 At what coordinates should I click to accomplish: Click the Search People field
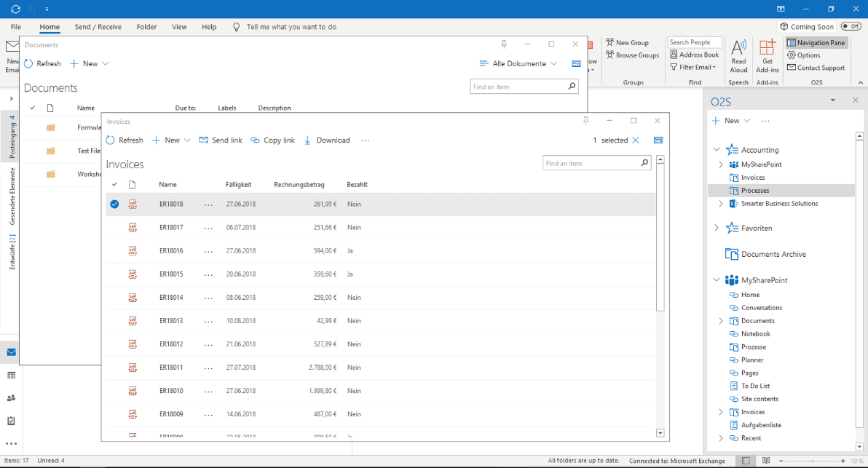click(x=695, y=42)
